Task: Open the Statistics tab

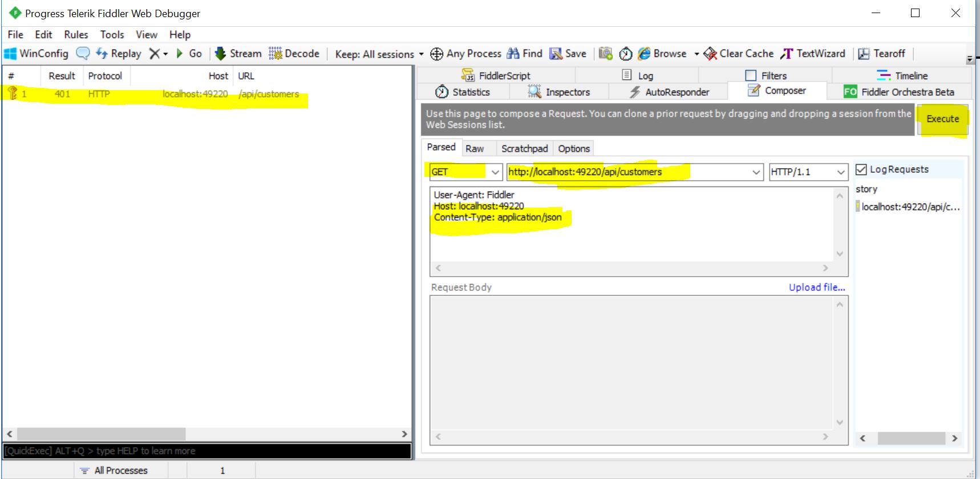Action: pyautogui.click(x=463, y=92)
